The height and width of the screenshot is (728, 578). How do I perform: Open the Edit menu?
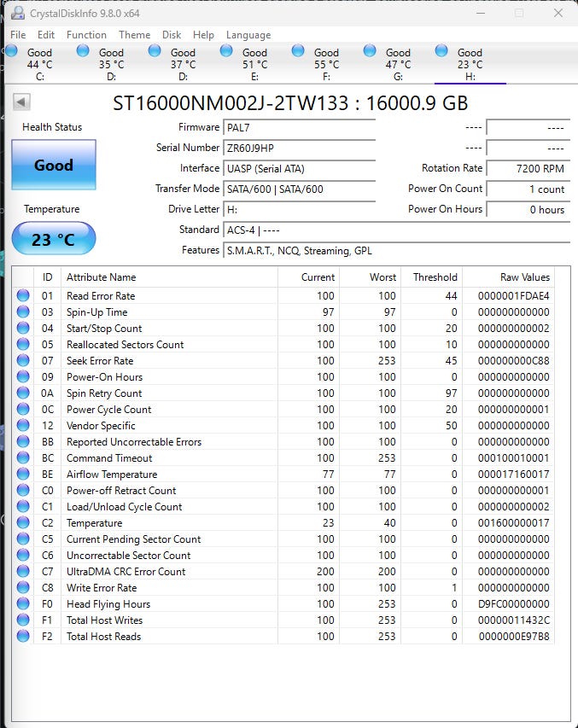click(x=45, y=35)
